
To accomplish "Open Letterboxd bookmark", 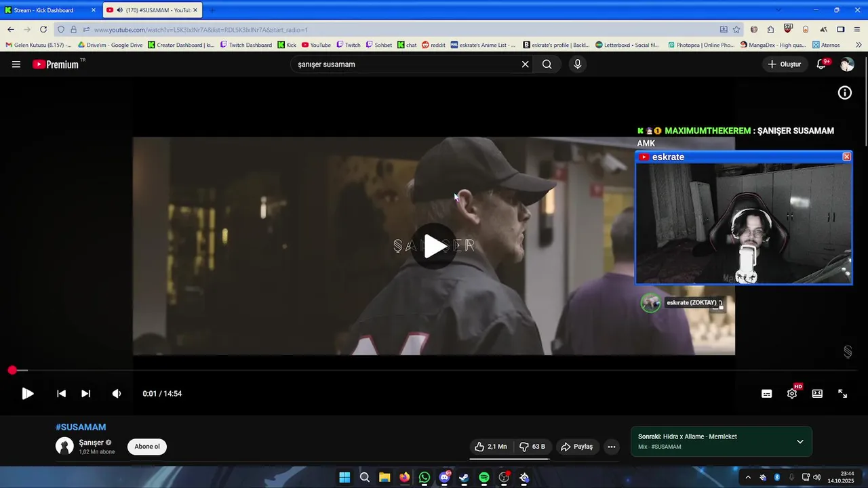I will pyautogui.click(x=627, y=45).
